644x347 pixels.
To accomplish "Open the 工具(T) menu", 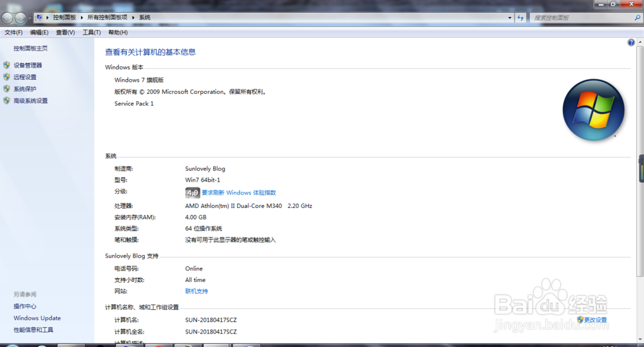I will pos(91,32).
